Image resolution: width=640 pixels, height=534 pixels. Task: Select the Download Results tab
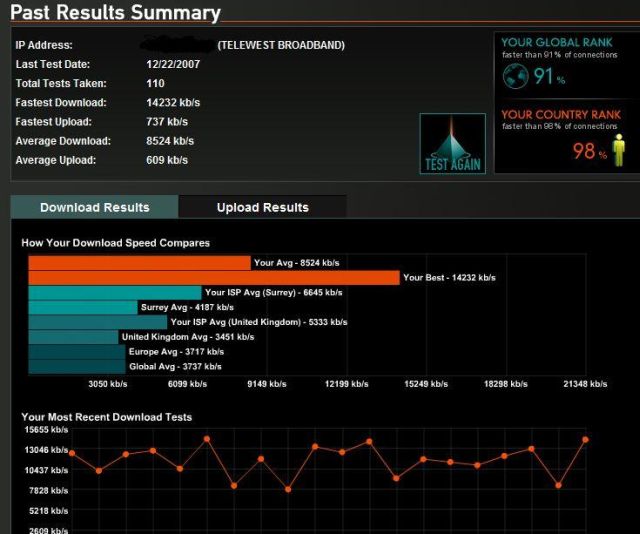point(95,207)
